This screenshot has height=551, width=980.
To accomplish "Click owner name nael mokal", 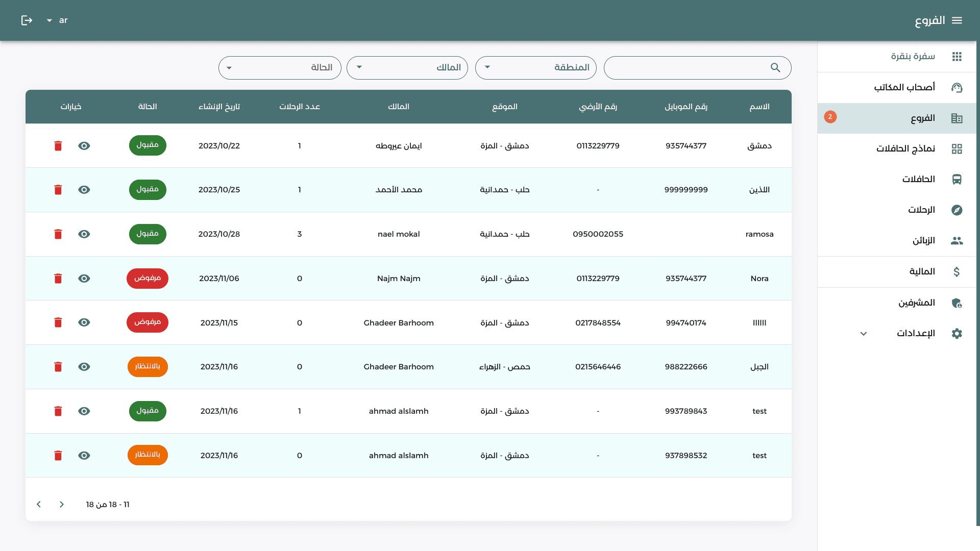I will tap(399, 234).
